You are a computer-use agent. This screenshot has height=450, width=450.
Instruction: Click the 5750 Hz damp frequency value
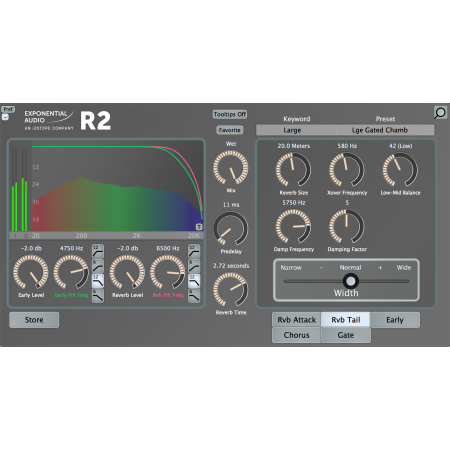(294, 203)
